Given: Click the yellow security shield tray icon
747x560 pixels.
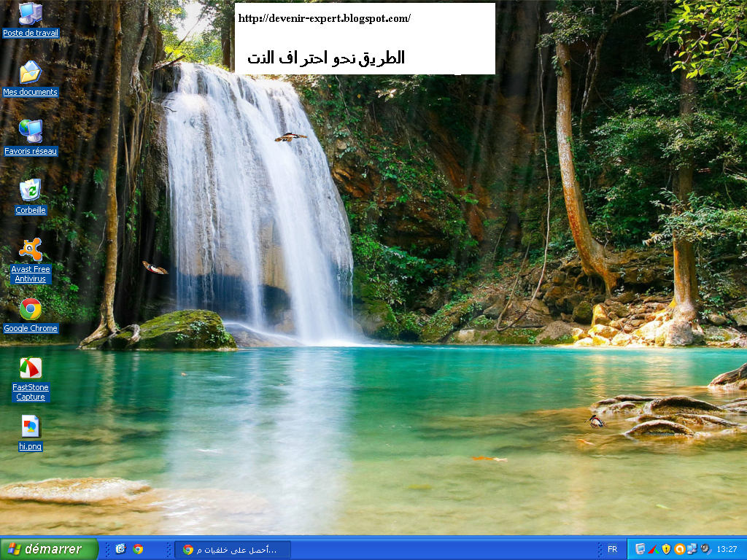Looking at the screenshot, I should [x=667, y=549].
